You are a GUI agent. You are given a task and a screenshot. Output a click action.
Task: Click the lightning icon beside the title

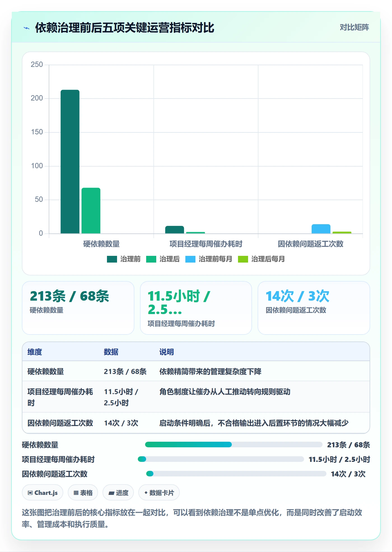pyautogui.click(x=27, y=28)
